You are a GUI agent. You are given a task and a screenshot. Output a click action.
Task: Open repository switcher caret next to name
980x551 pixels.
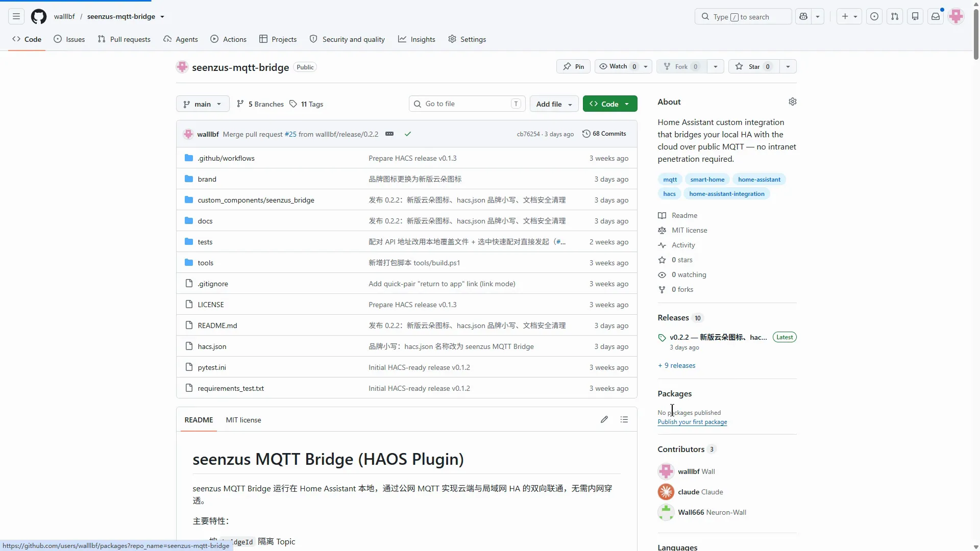[162, 16]
